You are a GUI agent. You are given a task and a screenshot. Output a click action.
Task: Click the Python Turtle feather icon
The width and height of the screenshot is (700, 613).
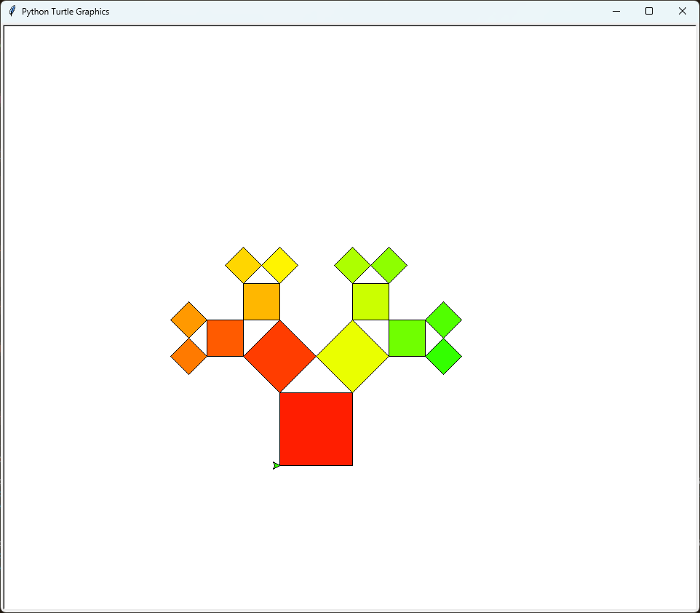(12, 11)
